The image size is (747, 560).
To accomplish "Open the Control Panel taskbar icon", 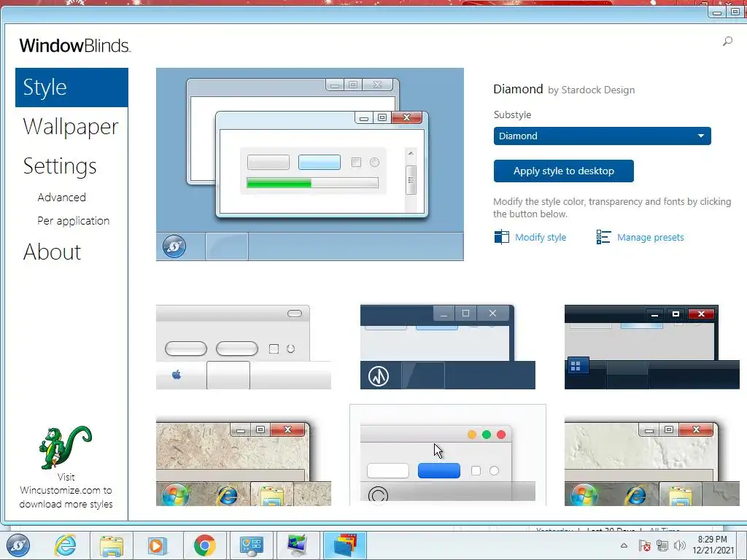I will click(252, 545).
